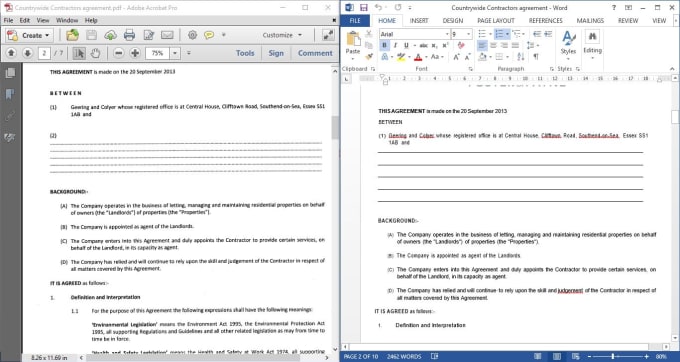Justify paragraph text in Word
Image resolution: width=680 pixels, height=362 pixels.
pos(515,45)
